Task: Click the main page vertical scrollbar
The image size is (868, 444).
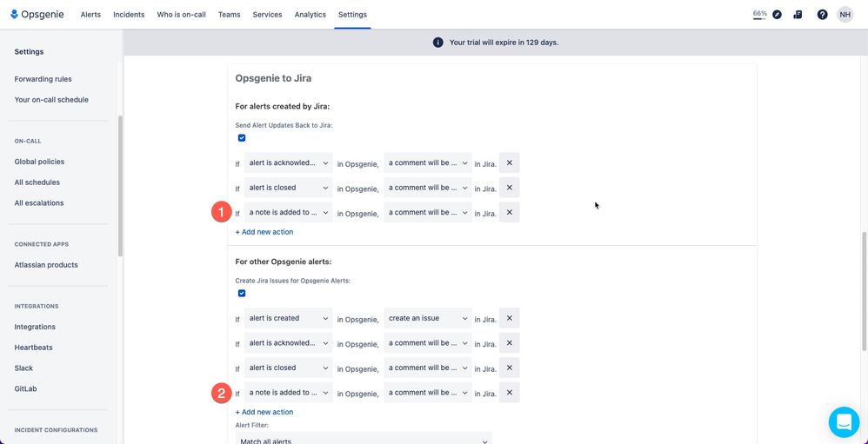Action: [865, 291]
